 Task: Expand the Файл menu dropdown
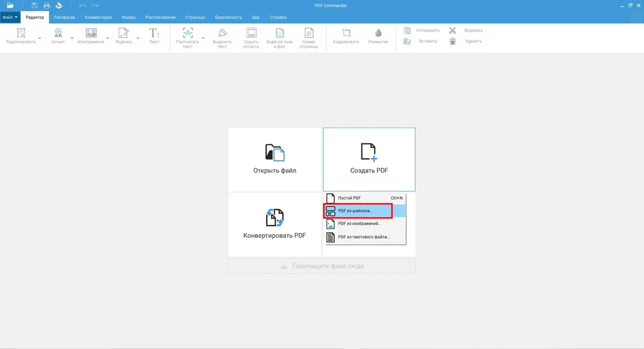click(10, 17)
